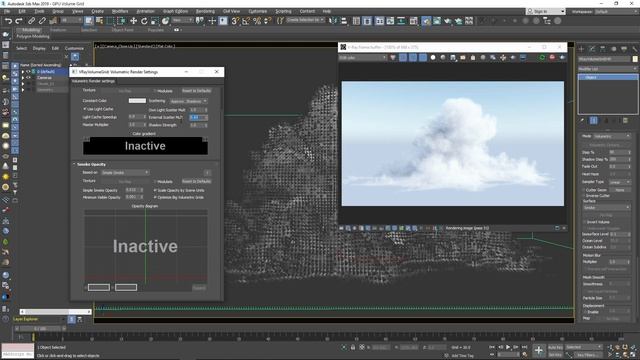
Task: Click the Redo arrow in main toolbar
Action: coord(19,20)
